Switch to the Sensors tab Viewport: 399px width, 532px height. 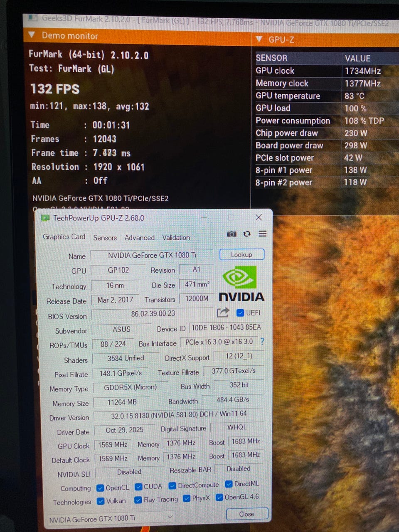pyautogui.click(x=105, y=237)
